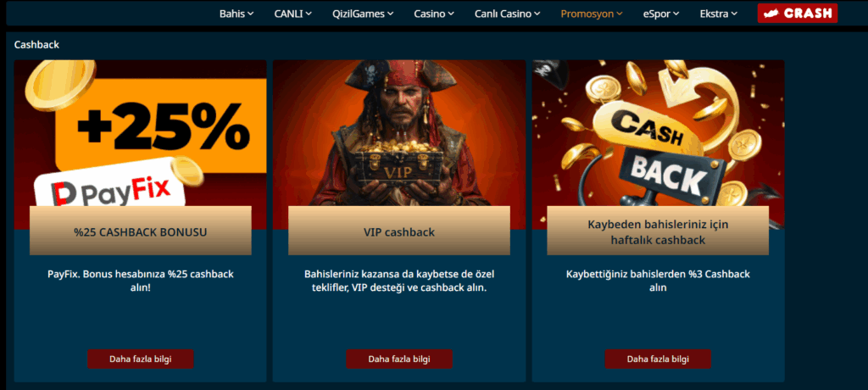Open the QizilGames dropdown
Screen dimensions: 868x390
tap(363, 14)
